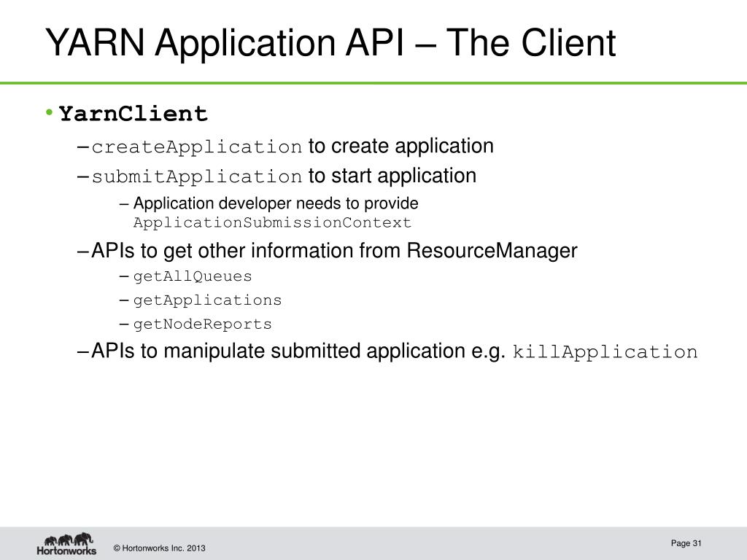The image size is (747, 560).
Task: Click the '© Hortonworks Inc. 2013' copyright text
Action: 159,548
